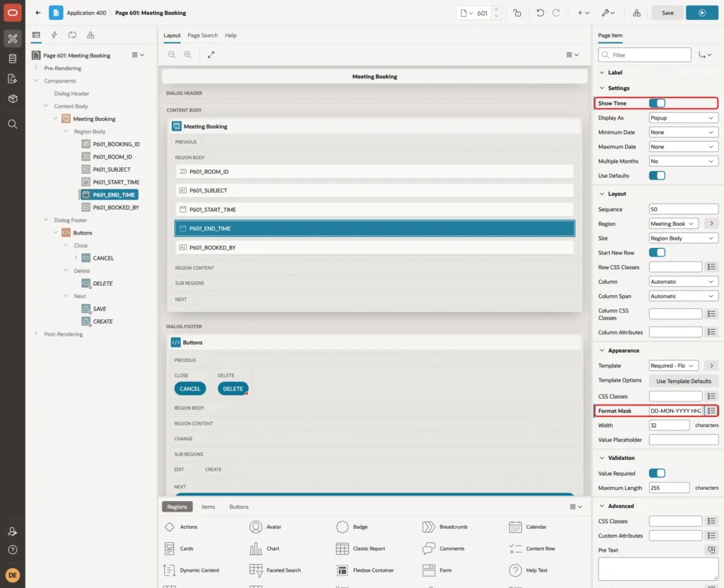The image size is (724, 588).
Task: Switch to Processing tab icon in tree pane
Action: [72, 35]
